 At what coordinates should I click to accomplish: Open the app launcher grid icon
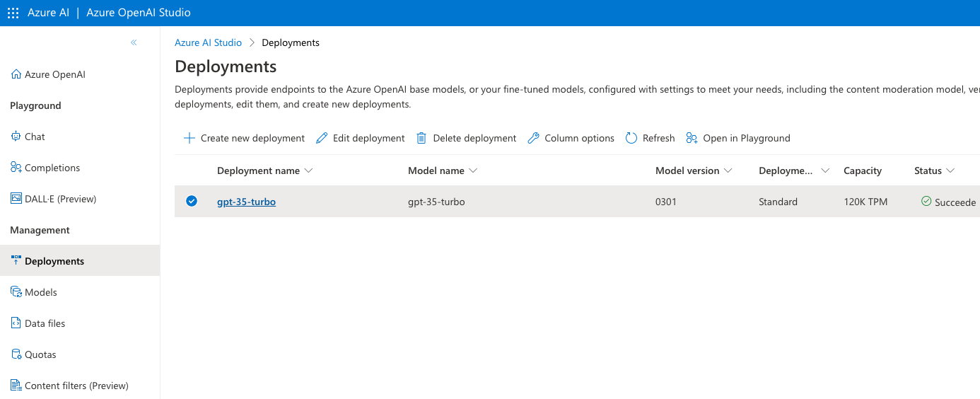coord(13,13)
